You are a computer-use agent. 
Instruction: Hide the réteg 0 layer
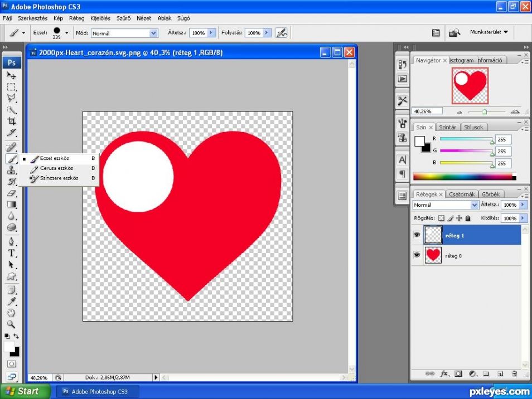pos(417,255)
